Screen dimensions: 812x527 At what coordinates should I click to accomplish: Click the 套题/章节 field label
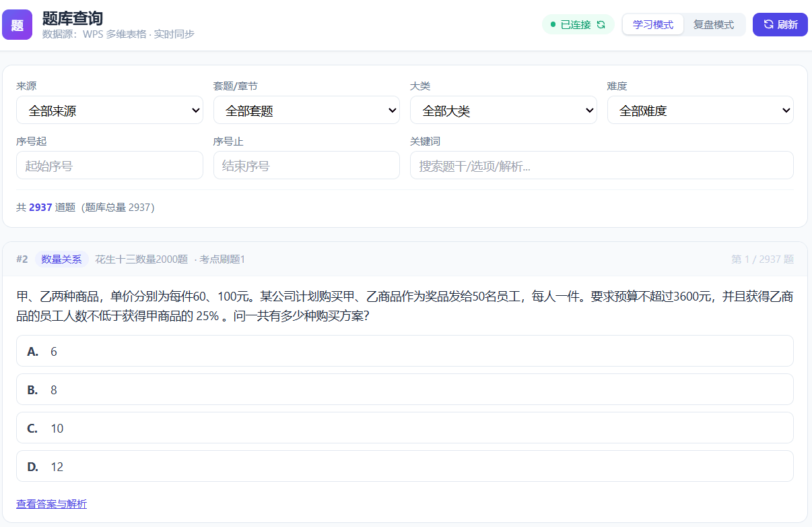pos(236,86)
